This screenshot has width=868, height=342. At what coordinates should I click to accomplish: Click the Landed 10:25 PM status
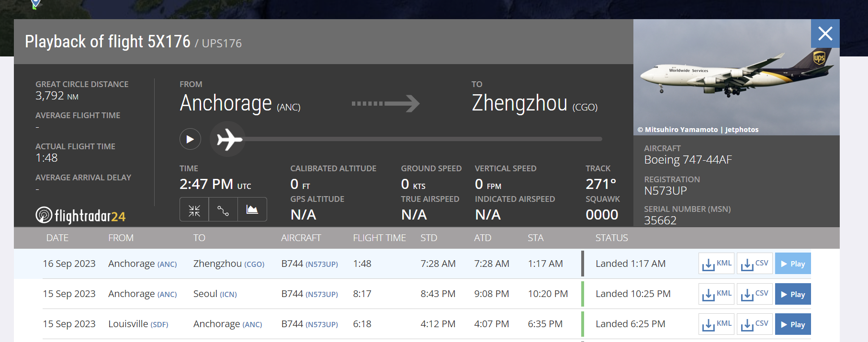pyautogui.click(x=633, y=294)
